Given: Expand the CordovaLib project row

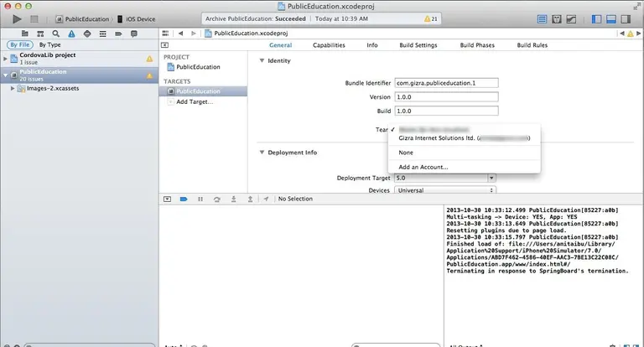Looking at the screenshot, I should pyautogui.click(x=5, y=59).
